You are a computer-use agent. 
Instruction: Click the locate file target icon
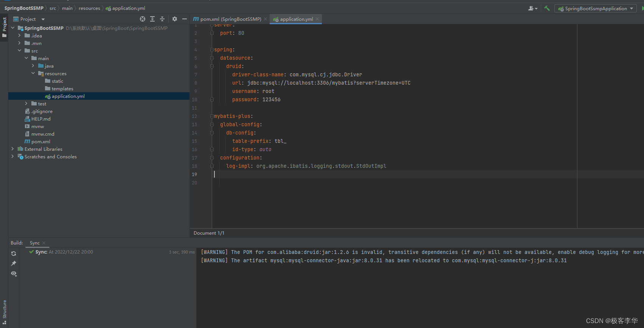point(143,19)
